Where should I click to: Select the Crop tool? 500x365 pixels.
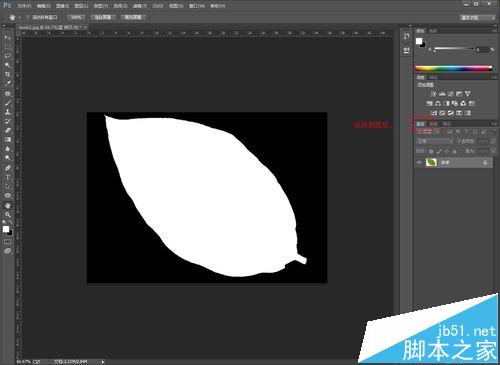tap(7, 74)
